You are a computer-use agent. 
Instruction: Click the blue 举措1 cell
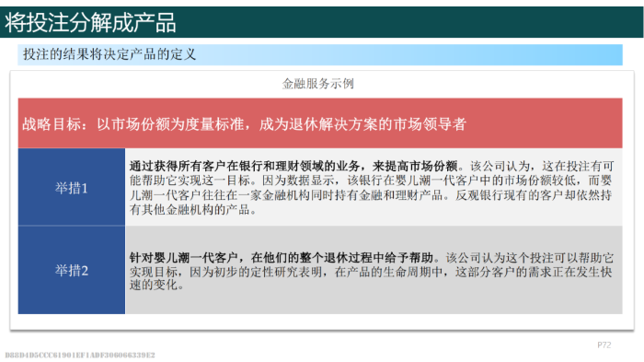coord(72,187)
